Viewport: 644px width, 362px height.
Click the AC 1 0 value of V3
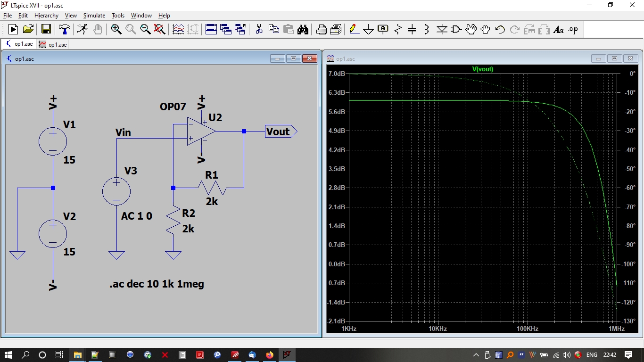137,216
